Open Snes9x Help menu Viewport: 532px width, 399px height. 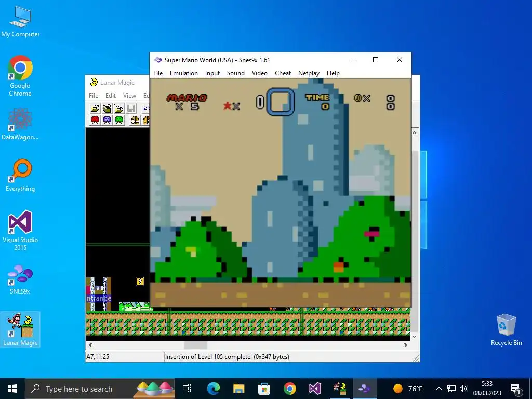(333, 73)
